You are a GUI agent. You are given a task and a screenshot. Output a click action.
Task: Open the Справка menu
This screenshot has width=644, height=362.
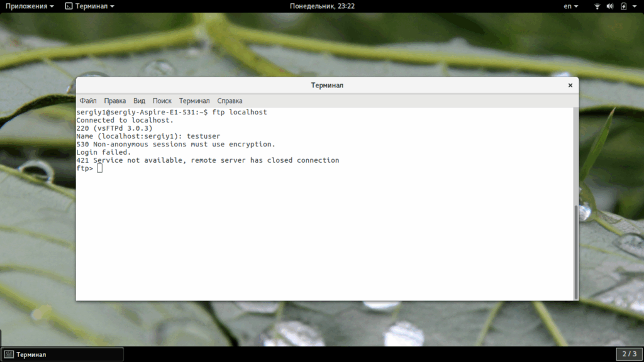click(x=230, y=101)
